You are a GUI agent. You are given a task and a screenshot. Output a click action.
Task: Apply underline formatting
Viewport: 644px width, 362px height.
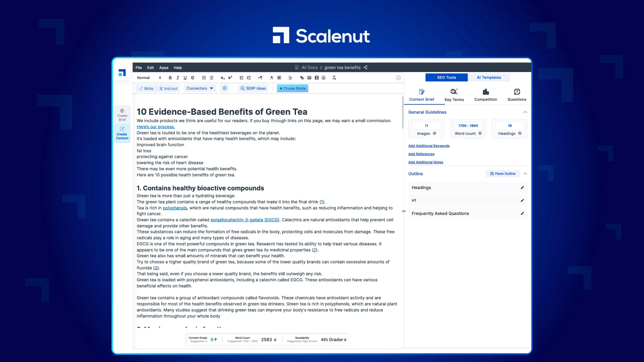click(185, 78)
